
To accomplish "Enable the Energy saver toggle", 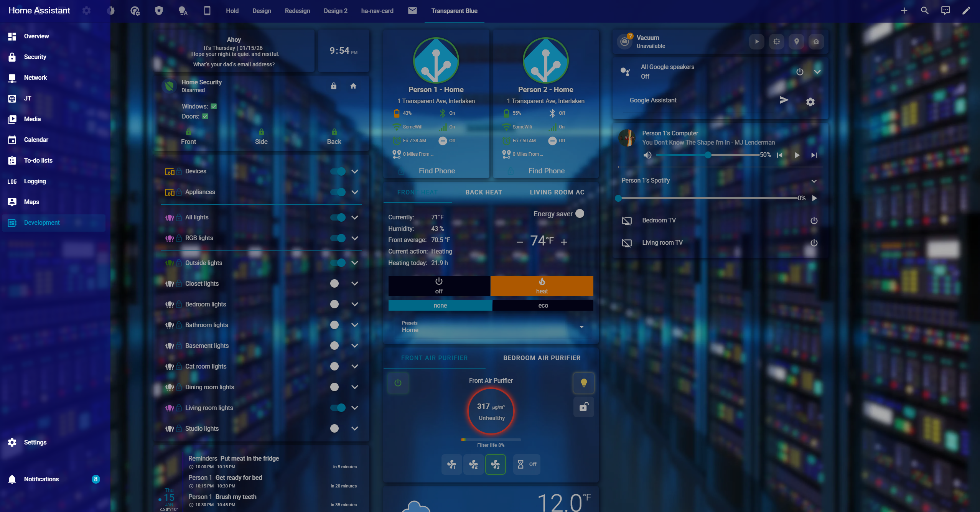I will pos(580,214).
